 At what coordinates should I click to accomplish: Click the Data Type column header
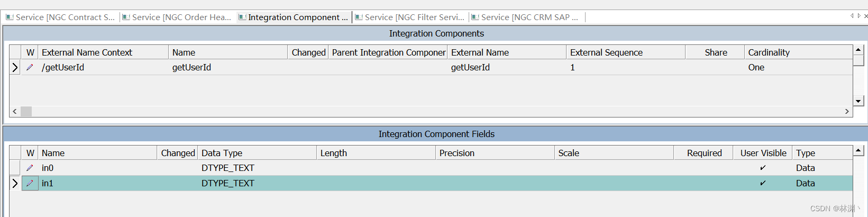[x=222, y=153]
